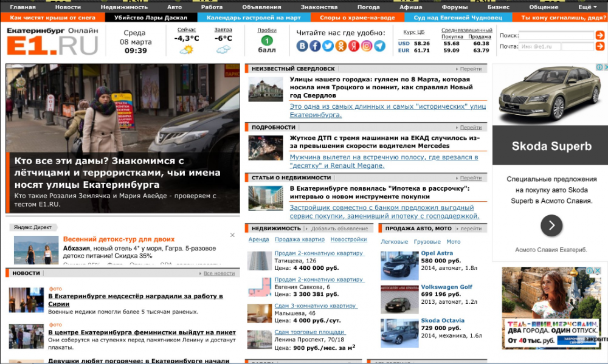Open the "Пробки" traffic link
The image size is (608, 364).
267,30
